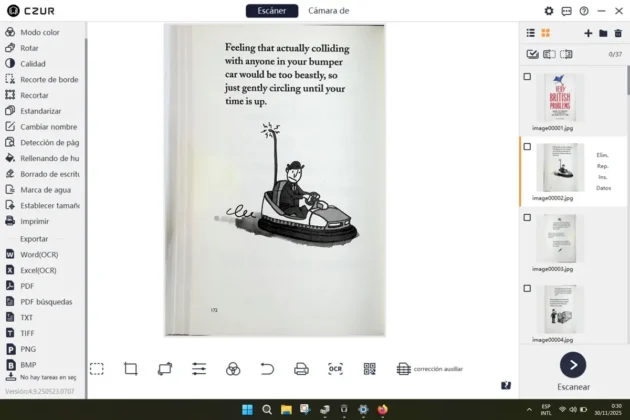The image size is (630, 420).
Task: Open adjustment sliders tool in bottom toolbar
Action: click(199, 369)
